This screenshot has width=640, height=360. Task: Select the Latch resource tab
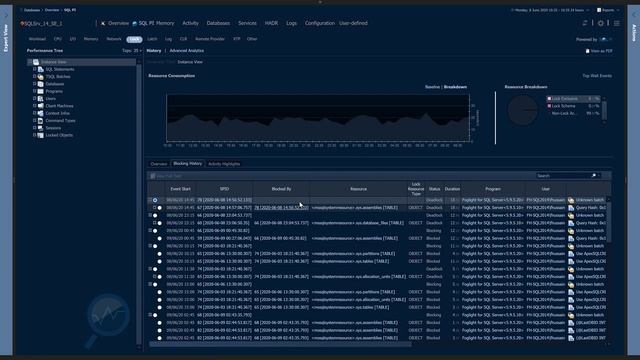pyautogui.click(x=152, y=39)
